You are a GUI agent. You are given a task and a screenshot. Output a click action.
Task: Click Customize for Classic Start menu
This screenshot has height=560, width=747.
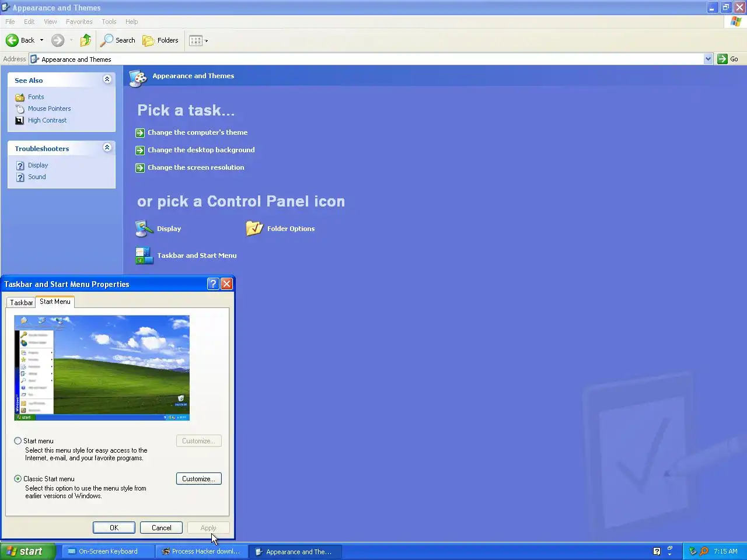point(198,479)
